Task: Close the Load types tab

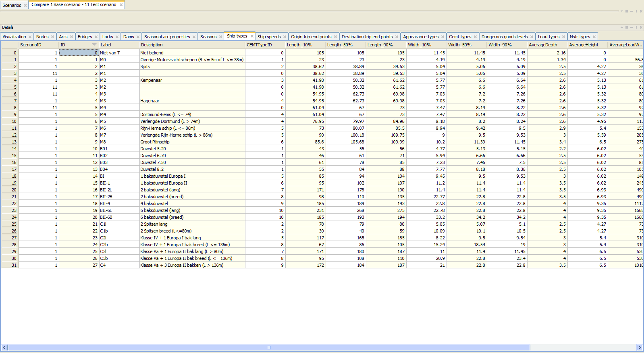Action: point(563,37)
